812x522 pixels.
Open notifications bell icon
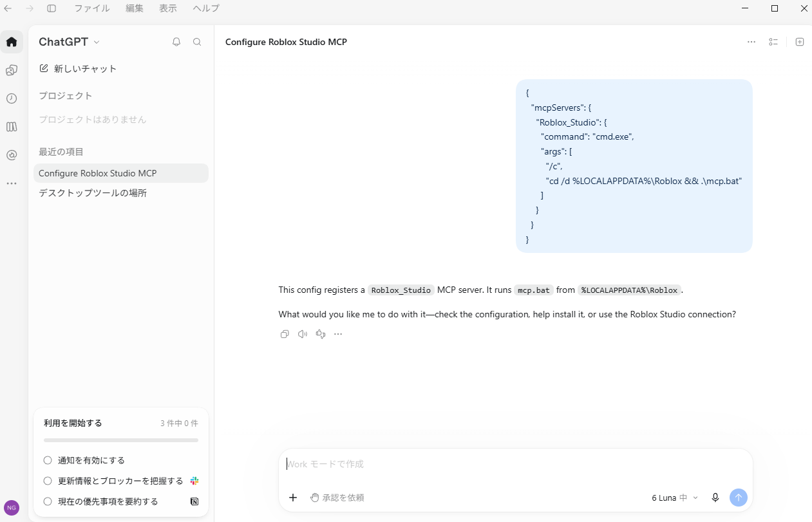[x=176, y=42]
